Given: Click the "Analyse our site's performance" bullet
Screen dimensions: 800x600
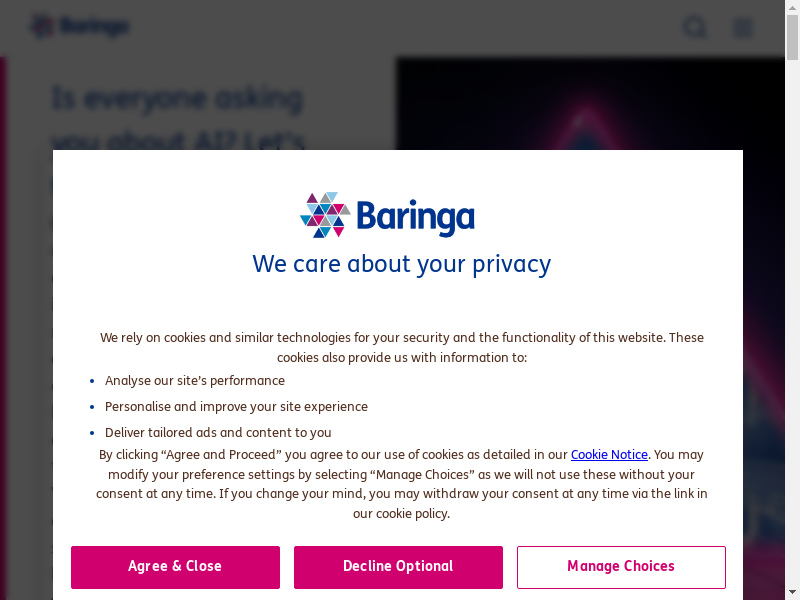Looking at the screenshot, I should [195, 381].
